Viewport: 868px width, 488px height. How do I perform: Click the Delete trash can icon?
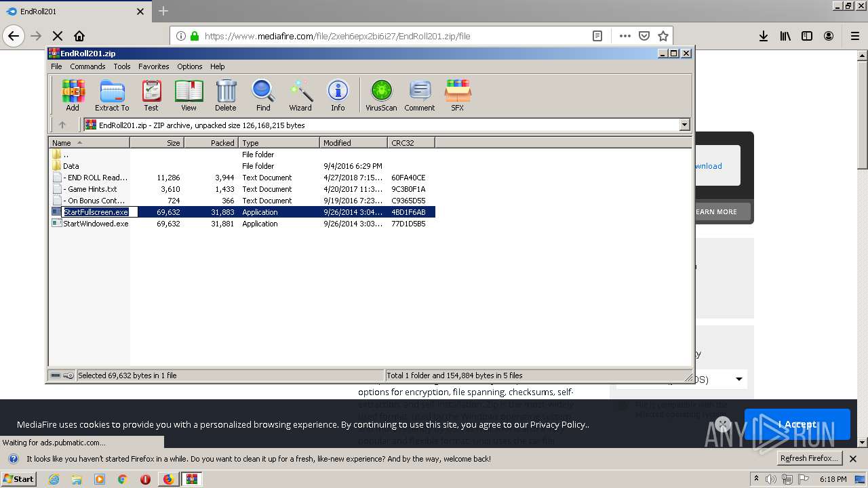pos(226,95)
